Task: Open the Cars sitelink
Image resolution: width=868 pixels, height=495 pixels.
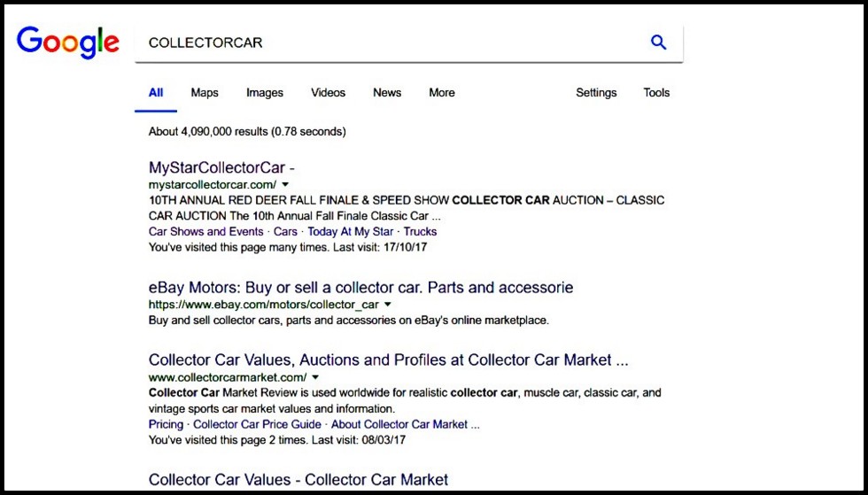Action: coord(285,231)
